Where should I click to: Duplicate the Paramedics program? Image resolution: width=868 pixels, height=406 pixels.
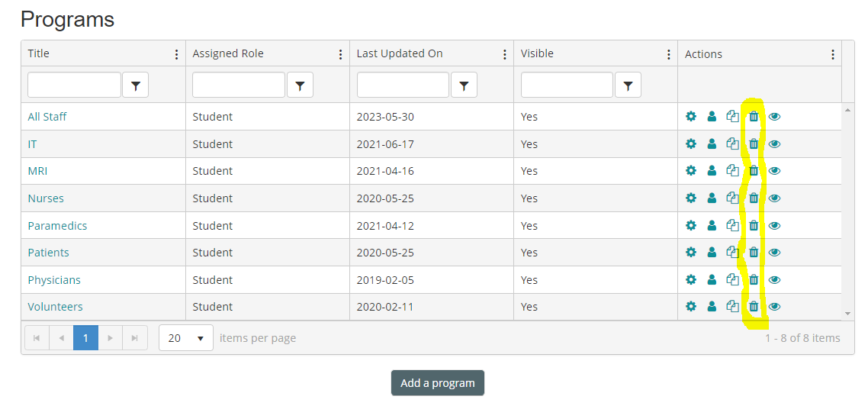pos(733,226)
